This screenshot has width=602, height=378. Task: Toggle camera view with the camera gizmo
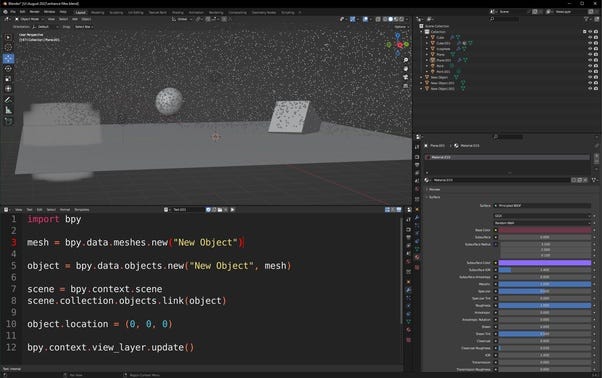[x=405, y=77]
